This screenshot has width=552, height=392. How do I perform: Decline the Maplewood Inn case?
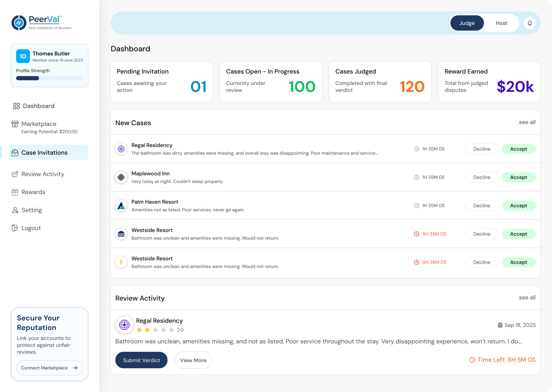click(482, 177)
